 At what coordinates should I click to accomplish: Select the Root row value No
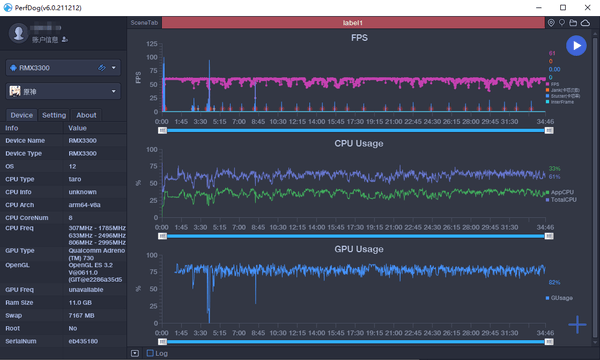tap(73, 328)
